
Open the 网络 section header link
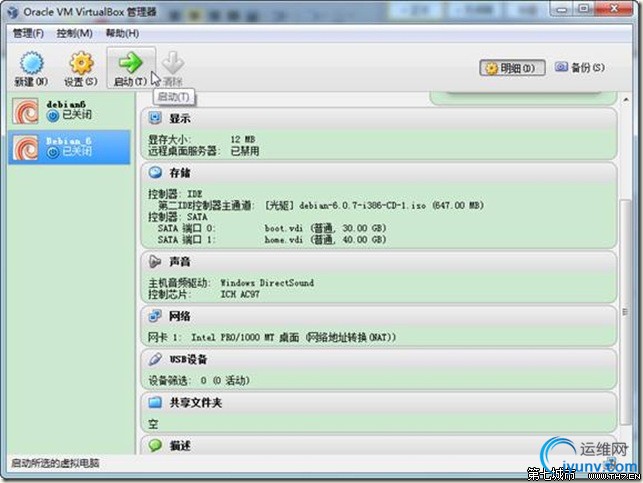(180, 316)
